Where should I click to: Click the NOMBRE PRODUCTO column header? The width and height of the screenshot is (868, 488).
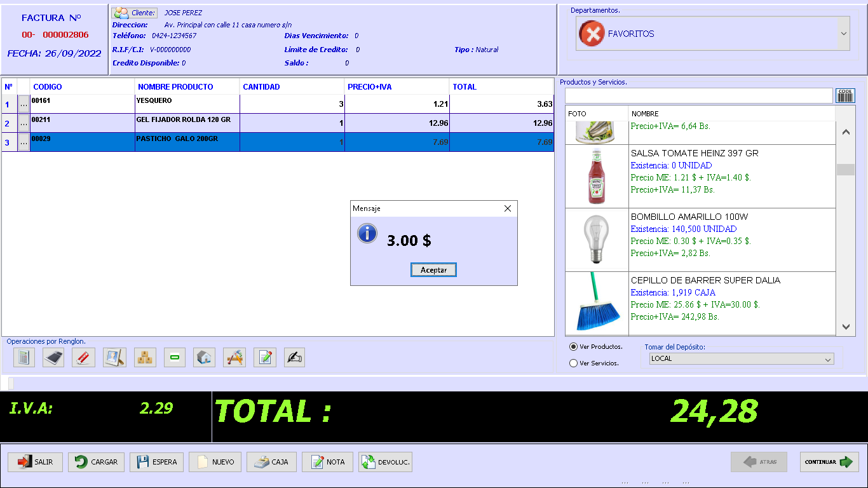(187, 86)
